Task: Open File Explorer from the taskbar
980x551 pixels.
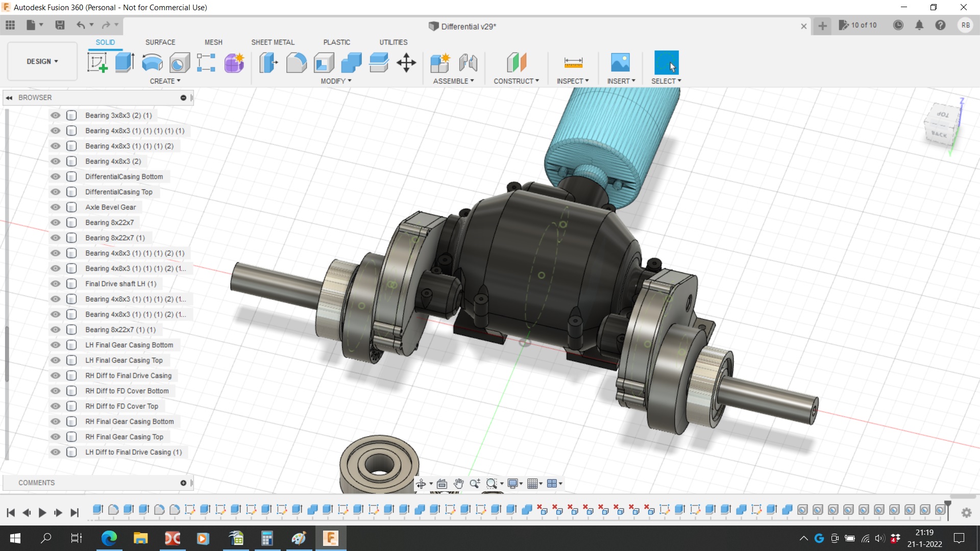Action: tap(140, 538)
